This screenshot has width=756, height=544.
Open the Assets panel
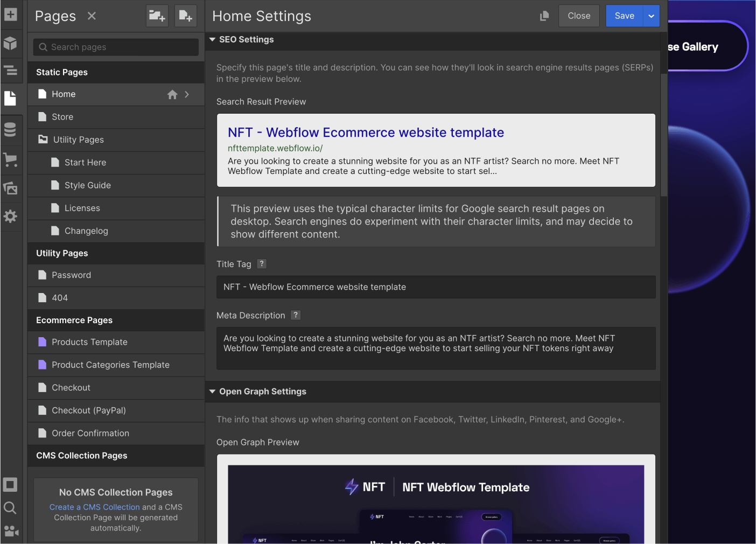pos(10,188)
